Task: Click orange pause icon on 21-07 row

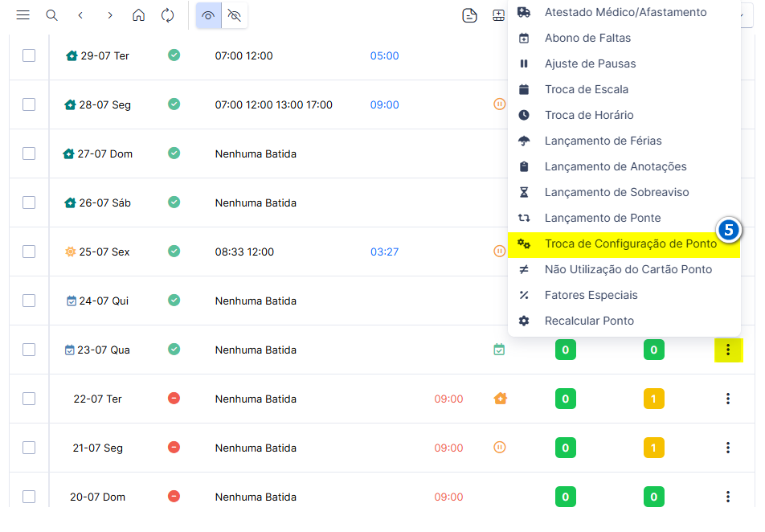Action: (500, 447)
